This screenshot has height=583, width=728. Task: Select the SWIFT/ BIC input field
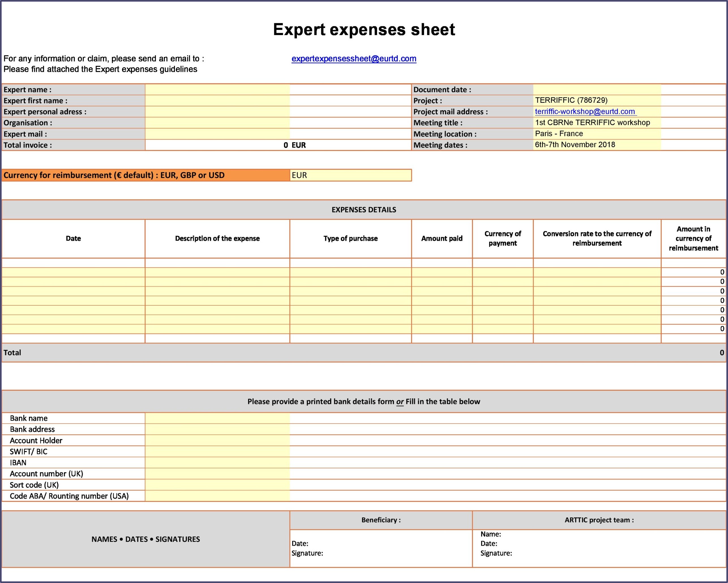pyautogui.click(x=217, y=452)
